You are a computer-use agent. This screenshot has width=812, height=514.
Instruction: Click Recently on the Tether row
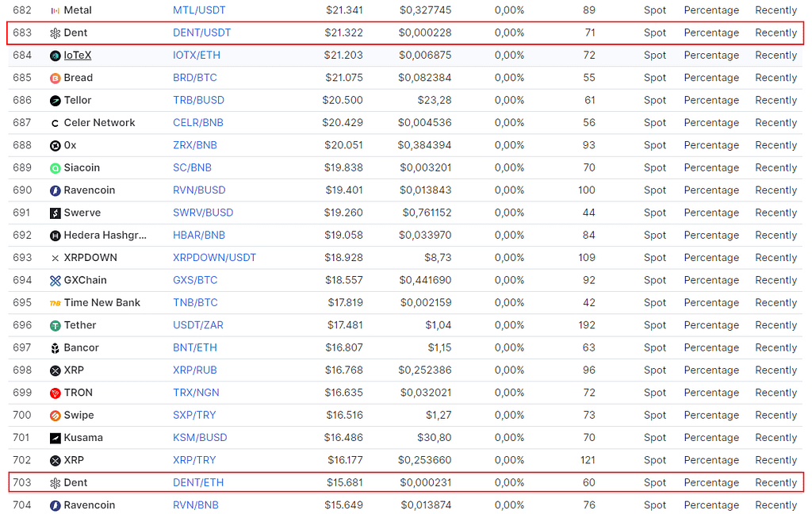click(x=776, y=324)
